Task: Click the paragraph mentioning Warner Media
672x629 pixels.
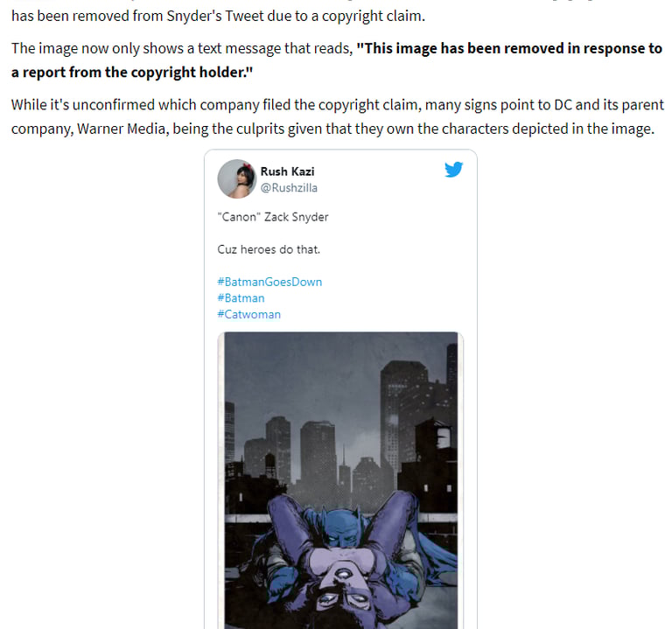Action: (x=337, y=116)
